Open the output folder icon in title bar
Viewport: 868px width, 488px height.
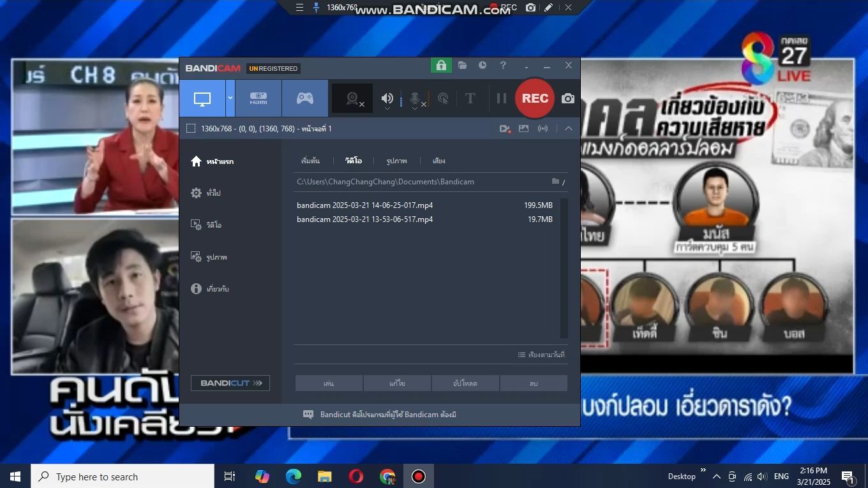(x=462, y=65)
